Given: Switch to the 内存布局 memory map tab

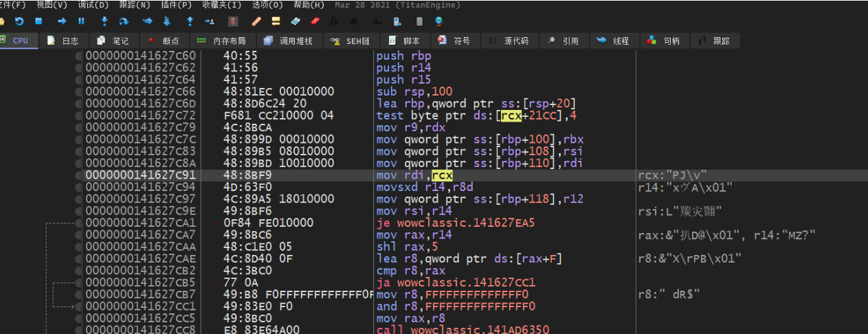Looking at the screenshot, I should [x=222, y=41].
